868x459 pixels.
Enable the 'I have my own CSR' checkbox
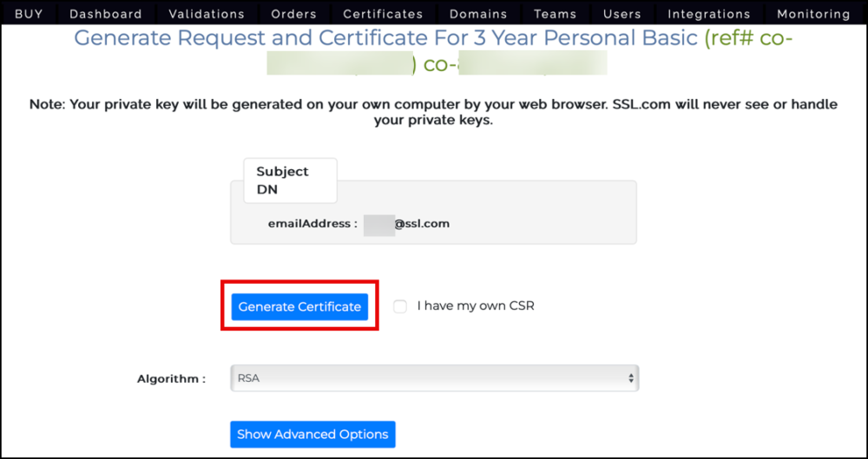click(400, 306)
